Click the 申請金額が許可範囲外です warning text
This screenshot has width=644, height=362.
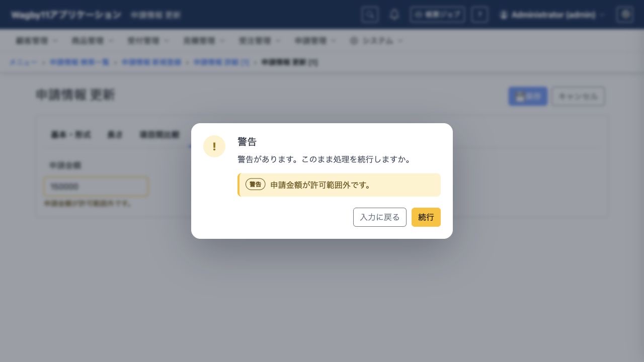[321, 185]
